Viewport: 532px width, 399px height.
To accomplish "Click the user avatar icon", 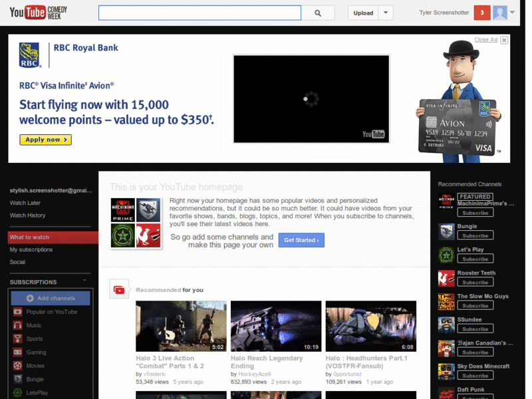I will pos(500,13).
